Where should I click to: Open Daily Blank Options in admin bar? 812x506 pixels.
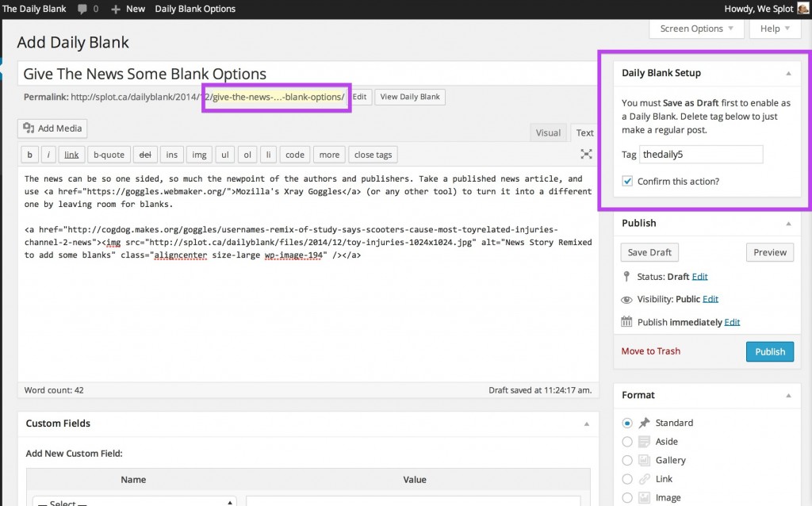(195, 9)
